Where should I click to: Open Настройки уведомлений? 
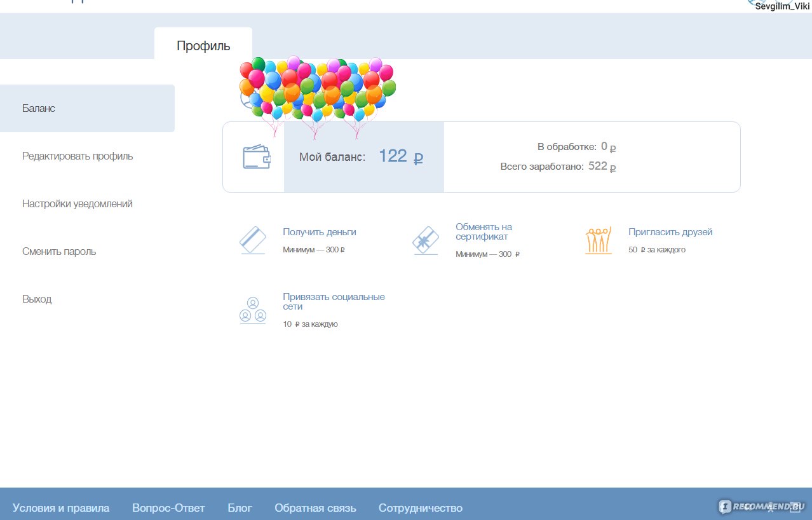click(78, 203)
